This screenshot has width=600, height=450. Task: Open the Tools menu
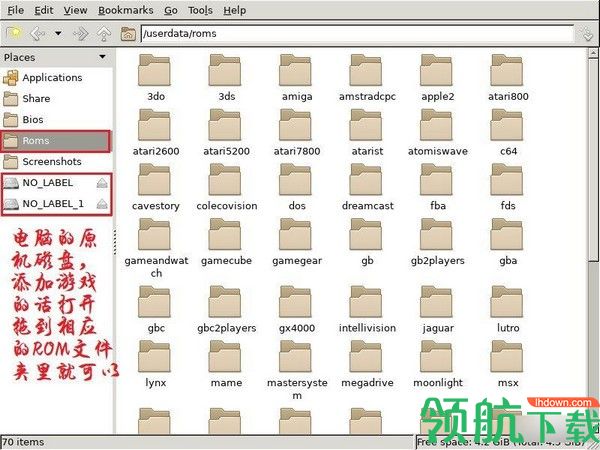[200, 10]
